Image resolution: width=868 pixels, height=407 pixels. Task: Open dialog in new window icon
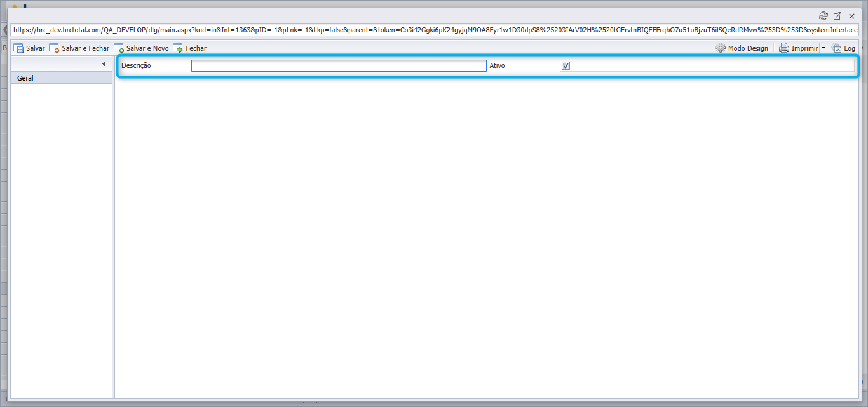pyautogui.click(x=837, y=16)
